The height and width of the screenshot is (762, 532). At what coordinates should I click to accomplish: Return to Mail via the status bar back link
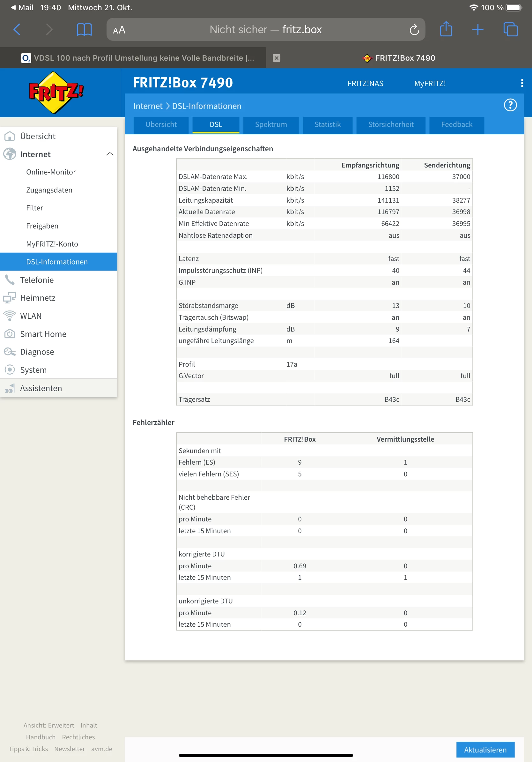tap(22, 7)
